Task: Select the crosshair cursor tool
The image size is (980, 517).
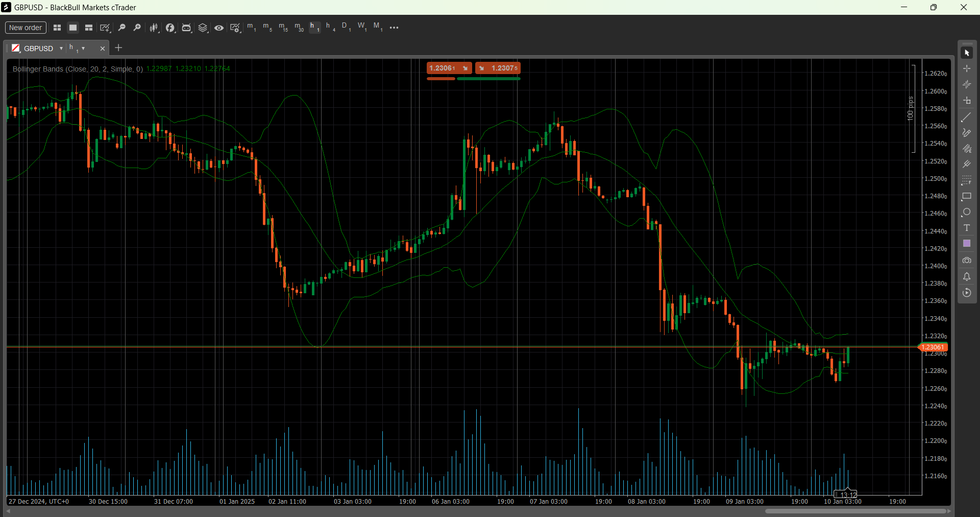Action: [x=966, y=68]
